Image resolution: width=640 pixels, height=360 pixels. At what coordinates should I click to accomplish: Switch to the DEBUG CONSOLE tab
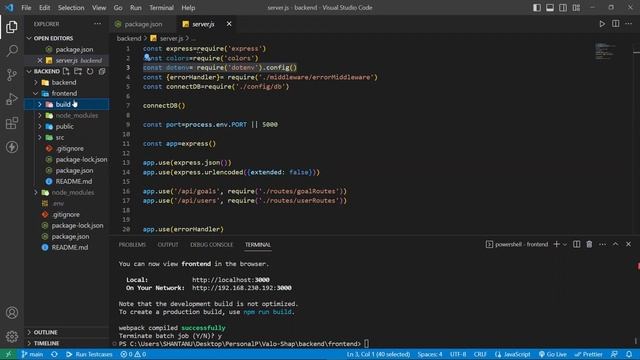(211, 244)
